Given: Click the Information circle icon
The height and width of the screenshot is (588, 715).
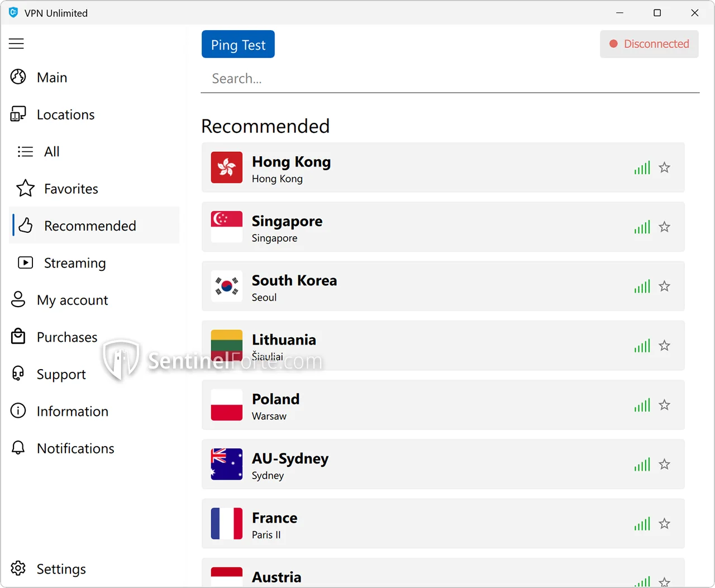Looking at the screenshot, I should click(18, 411).
